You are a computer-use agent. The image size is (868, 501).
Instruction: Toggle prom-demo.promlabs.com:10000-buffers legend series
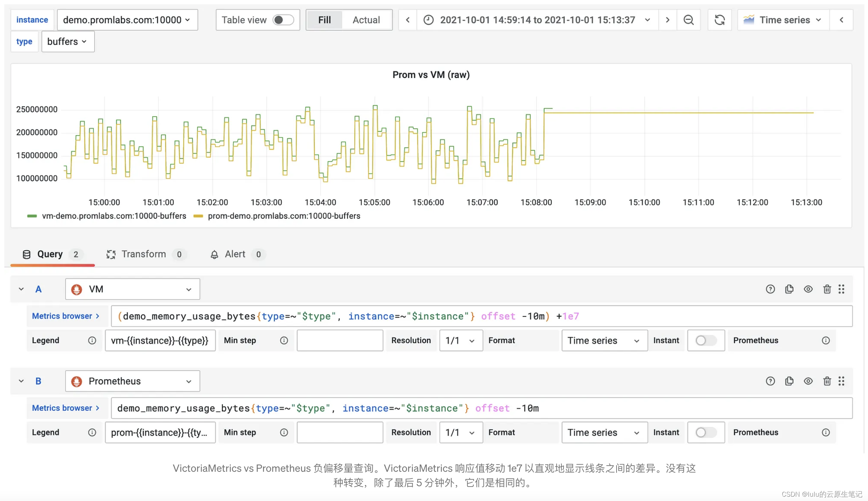pyautogui.click(x=284, y=216)
